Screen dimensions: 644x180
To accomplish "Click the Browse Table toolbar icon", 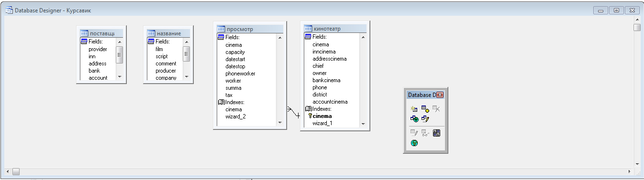I will 425,133.
